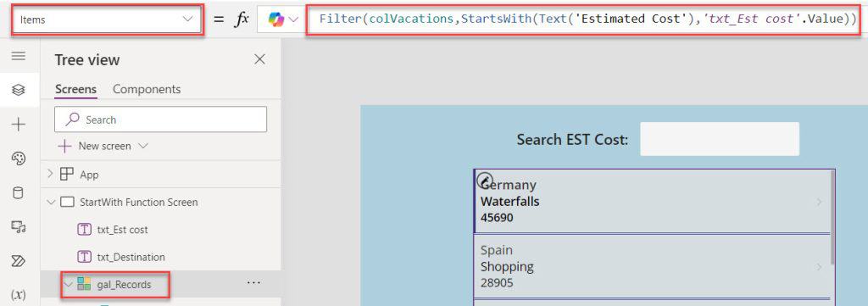This screenshot has height=306, width=868.
Task: Select the App item in tree
Action: 89,175
